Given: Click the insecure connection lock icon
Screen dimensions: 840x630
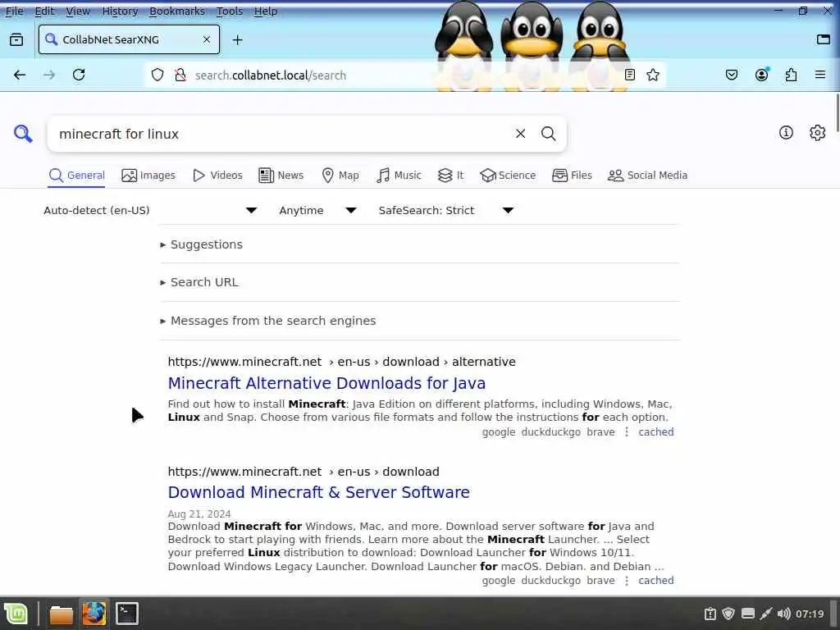Looking at the screenshot, I should [x=180, y=75].
